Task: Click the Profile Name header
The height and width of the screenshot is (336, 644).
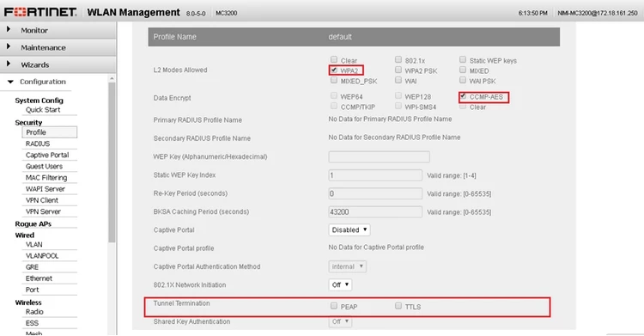Action: [x=175, y=37]
